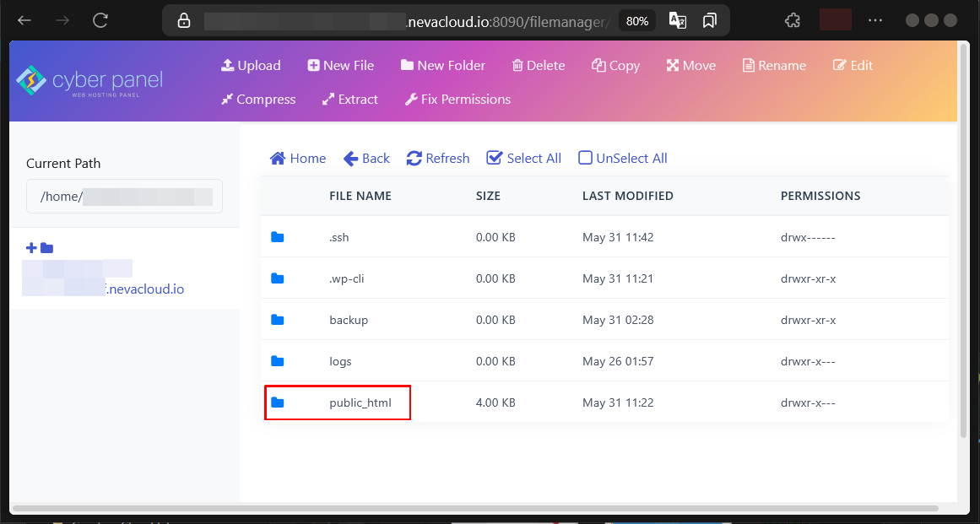
Task: Click the Back navigation link
Action: (366, 159)
